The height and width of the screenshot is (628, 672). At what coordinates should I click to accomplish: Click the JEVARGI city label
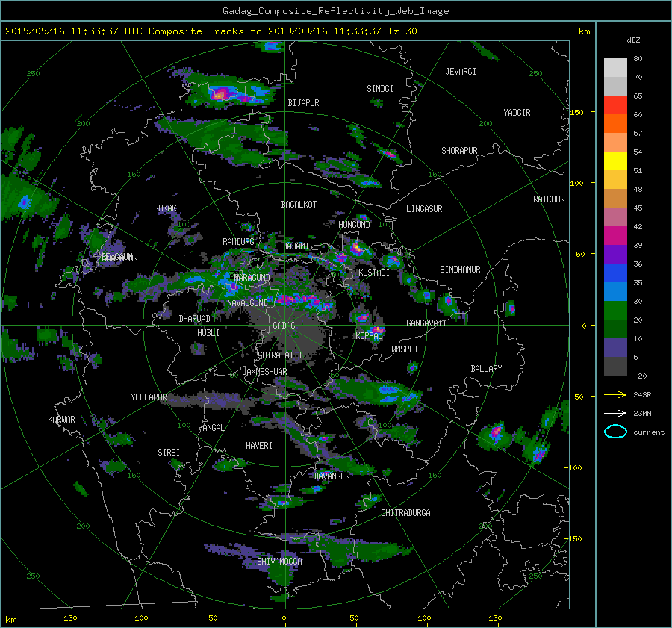pyautogui.click(x=461, y=72)
